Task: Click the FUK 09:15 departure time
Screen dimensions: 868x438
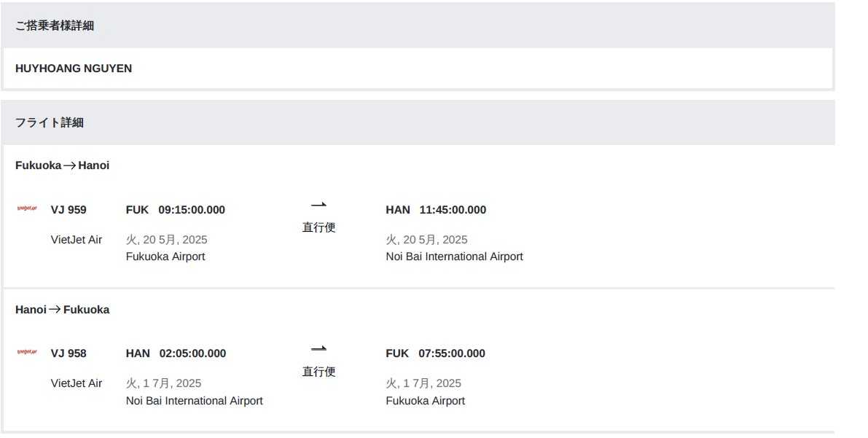Action: (176, 210)
